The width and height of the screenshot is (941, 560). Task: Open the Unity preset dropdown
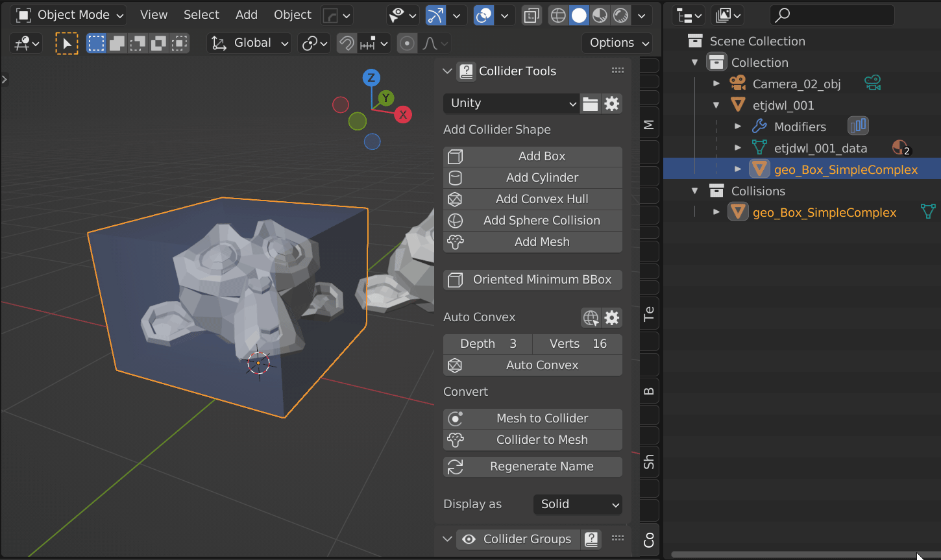click(511, 104)
